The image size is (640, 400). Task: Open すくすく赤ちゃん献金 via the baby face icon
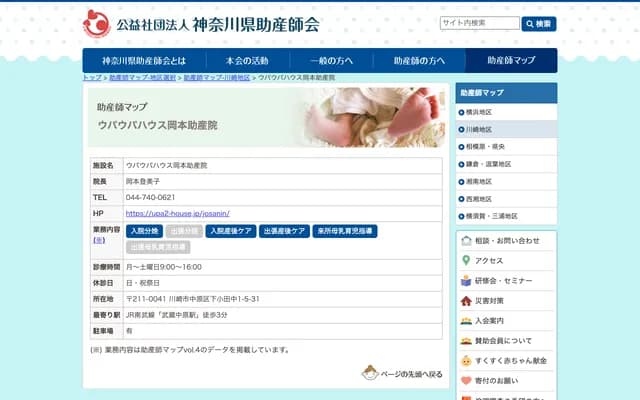(x=466, y=361)
